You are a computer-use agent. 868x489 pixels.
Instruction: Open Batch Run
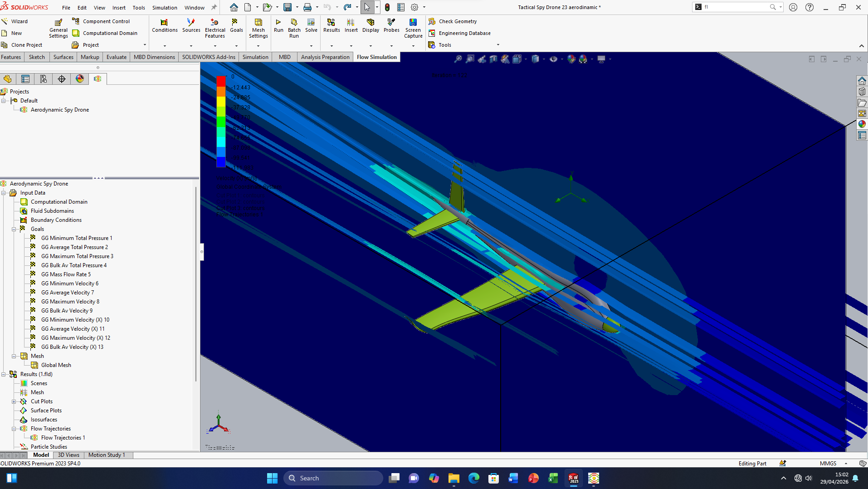294,28
